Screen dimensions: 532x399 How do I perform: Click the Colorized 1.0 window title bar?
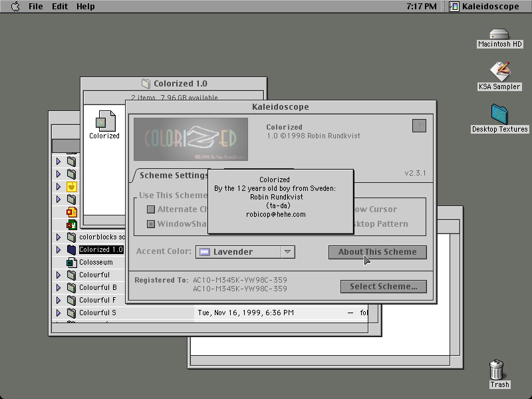click(174, 84)
